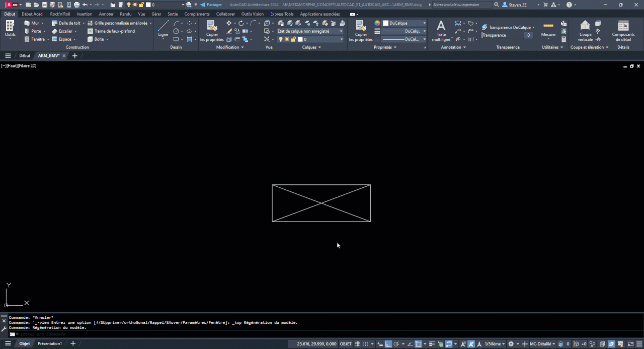The image size is (644, 349).
Task: Toggle OBJET model space button in status bar
Action: pos(346,344)
